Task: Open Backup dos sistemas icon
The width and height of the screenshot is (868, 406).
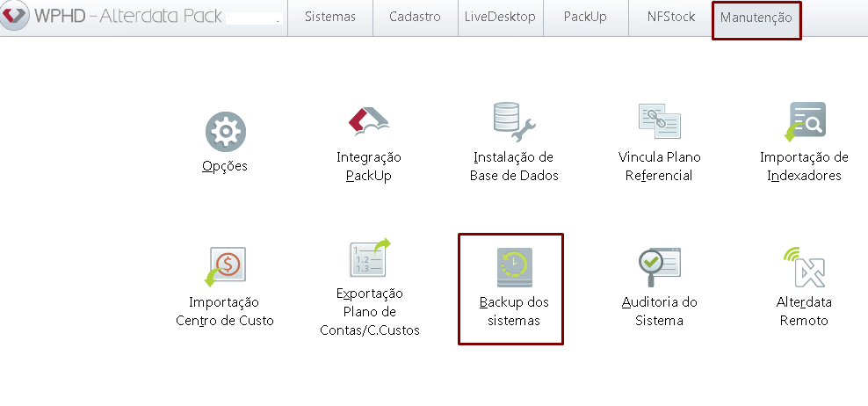Action: pos(514,267)
